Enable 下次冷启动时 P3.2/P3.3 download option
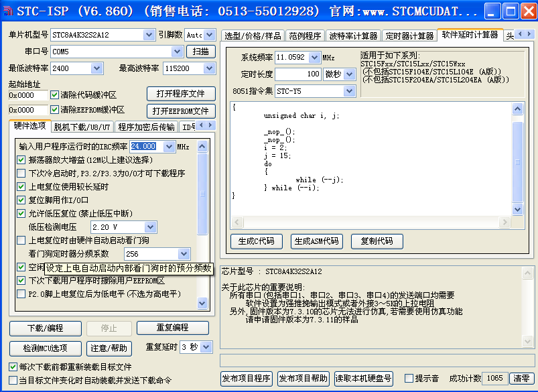 point(21,173)
